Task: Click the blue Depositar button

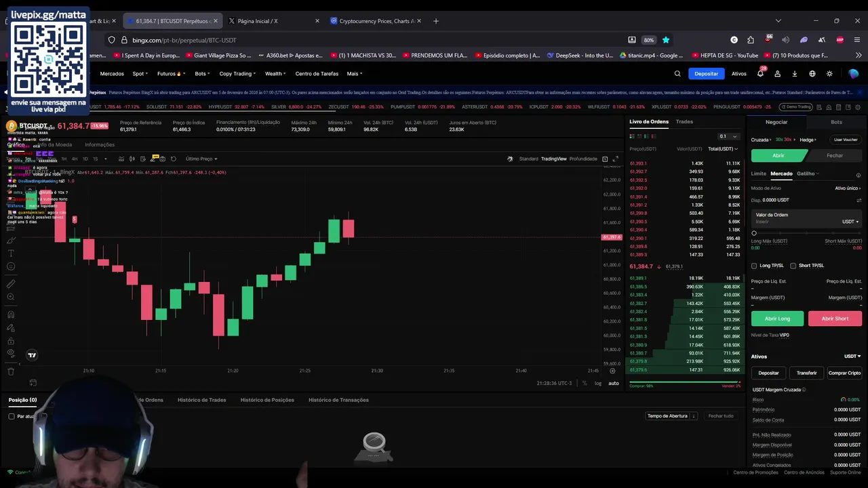Action: 706,74
